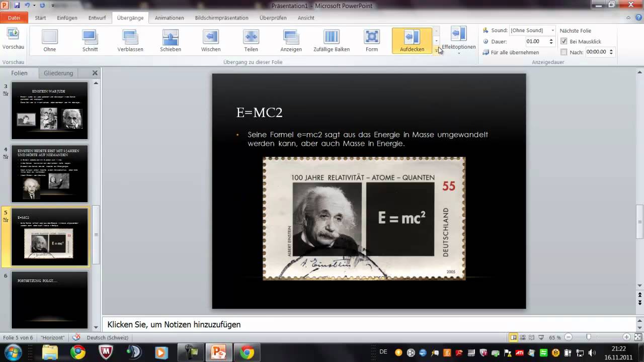The image size is (644, 362).
Task: Open the McAfee icon in the taskbar
Action: pyautogui.click(x=106, y=352)
